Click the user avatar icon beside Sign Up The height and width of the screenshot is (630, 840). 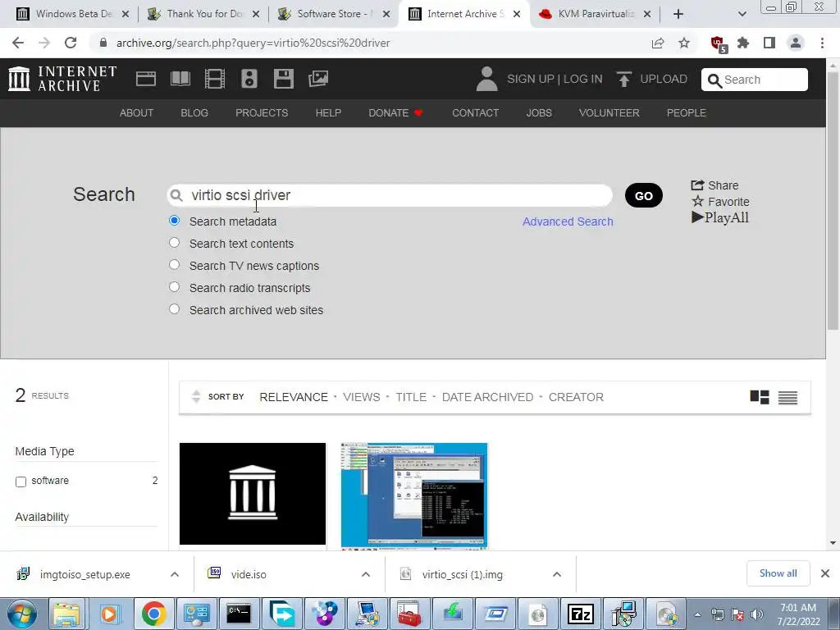486,79
